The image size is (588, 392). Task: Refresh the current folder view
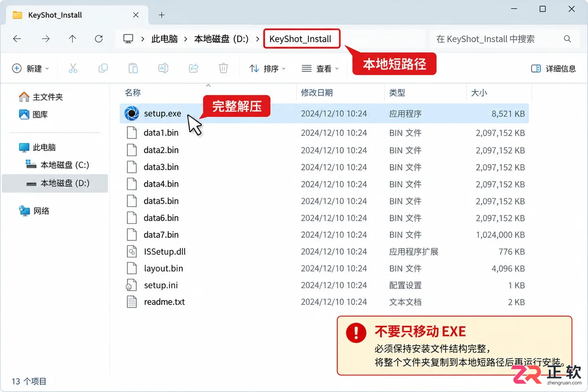pyautogui.click(x=99, y=39)
